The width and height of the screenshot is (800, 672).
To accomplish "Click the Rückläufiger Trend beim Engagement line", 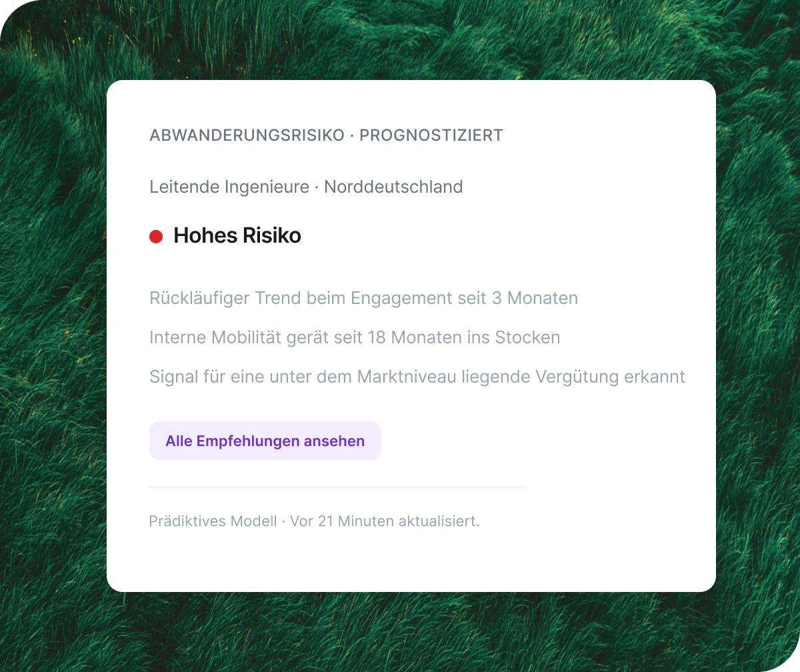I will [x=364, y=298].
